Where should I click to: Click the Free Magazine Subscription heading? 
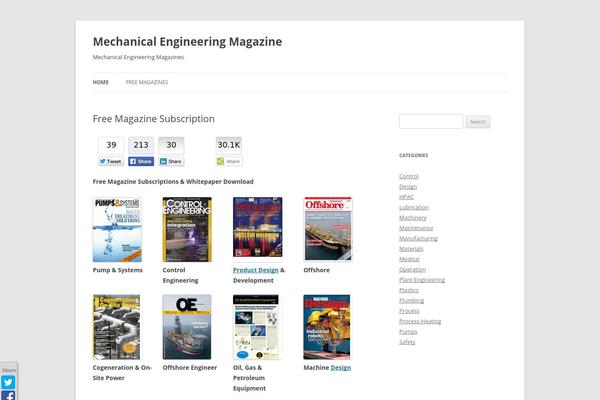(x=153, y=119)
